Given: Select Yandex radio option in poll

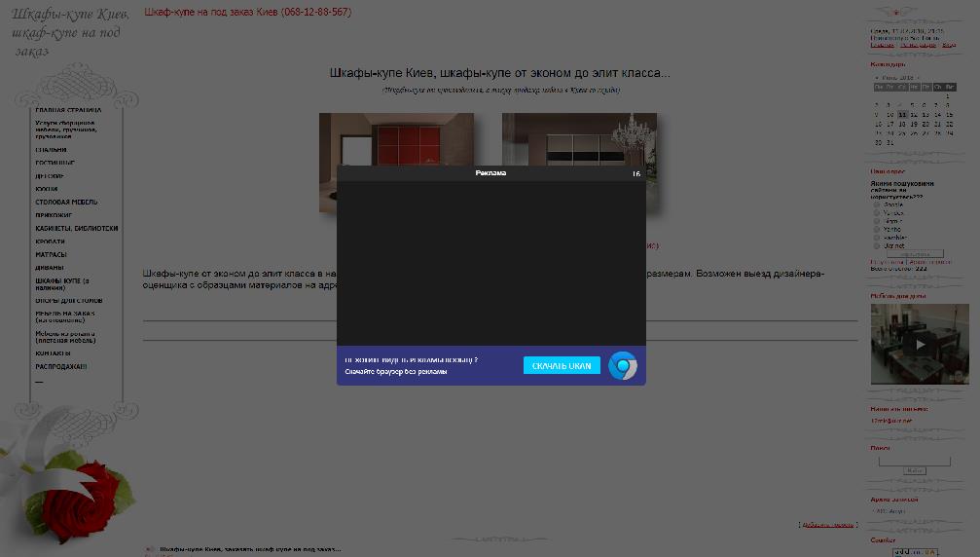Looking at the screenshot, I should (x=877, y=212).
